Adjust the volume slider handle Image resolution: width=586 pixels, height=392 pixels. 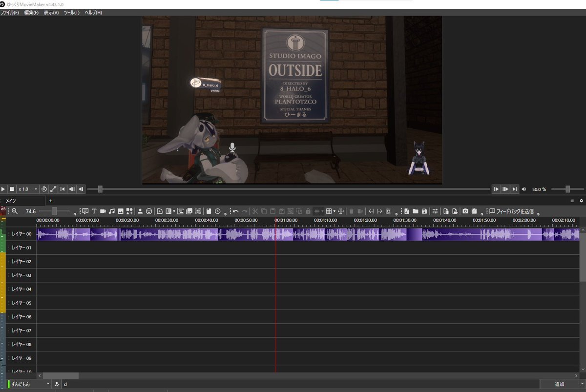click(567, 189)
